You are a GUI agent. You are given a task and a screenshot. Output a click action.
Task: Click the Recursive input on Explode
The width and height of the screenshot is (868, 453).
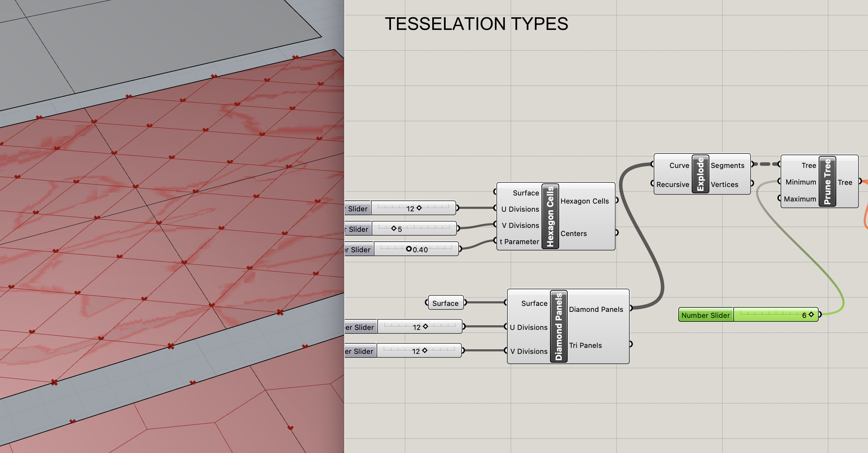coord(673,185)
